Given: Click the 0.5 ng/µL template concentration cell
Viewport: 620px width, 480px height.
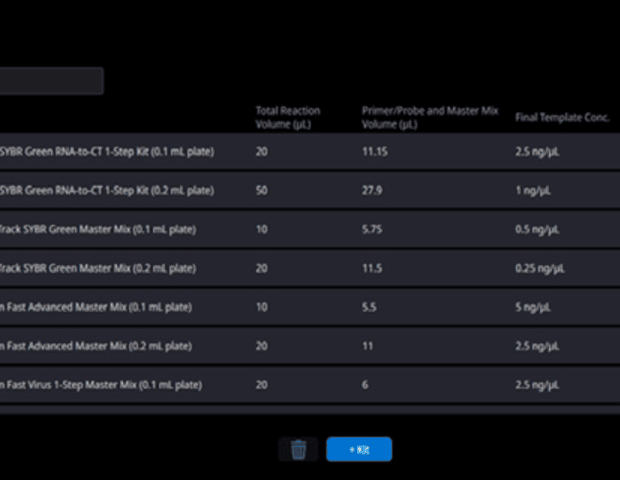Looking at the screenshot, I should pos(537,229).
